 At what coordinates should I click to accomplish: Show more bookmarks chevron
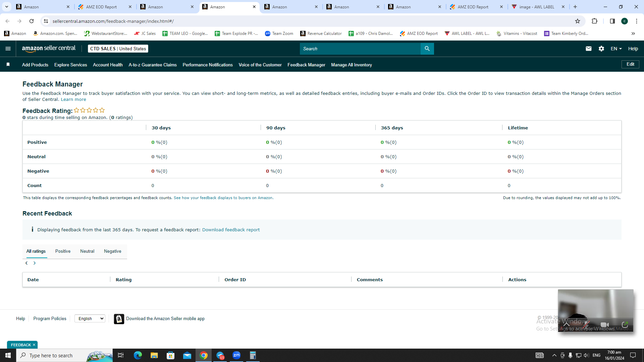pyautogui.click(x=633, y=34)
